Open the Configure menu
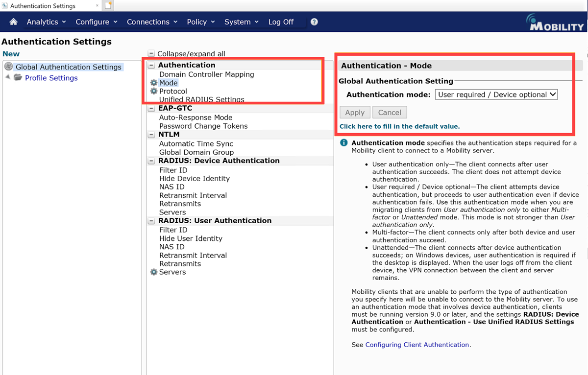The width and height of the screenshot is (588, 375). 97,22
